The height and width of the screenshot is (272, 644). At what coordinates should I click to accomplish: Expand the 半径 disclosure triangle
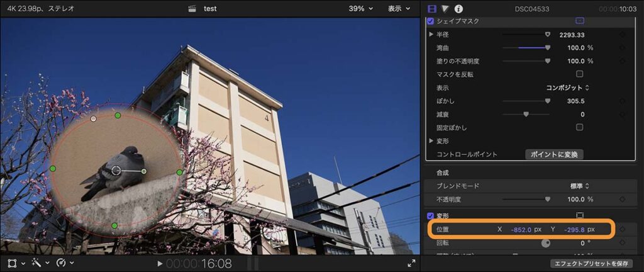click(431, 35)
